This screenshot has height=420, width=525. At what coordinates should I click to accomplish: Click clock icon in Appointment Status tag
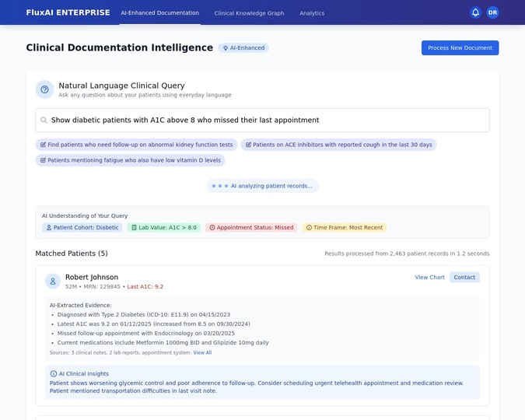(x=212, y=227)
